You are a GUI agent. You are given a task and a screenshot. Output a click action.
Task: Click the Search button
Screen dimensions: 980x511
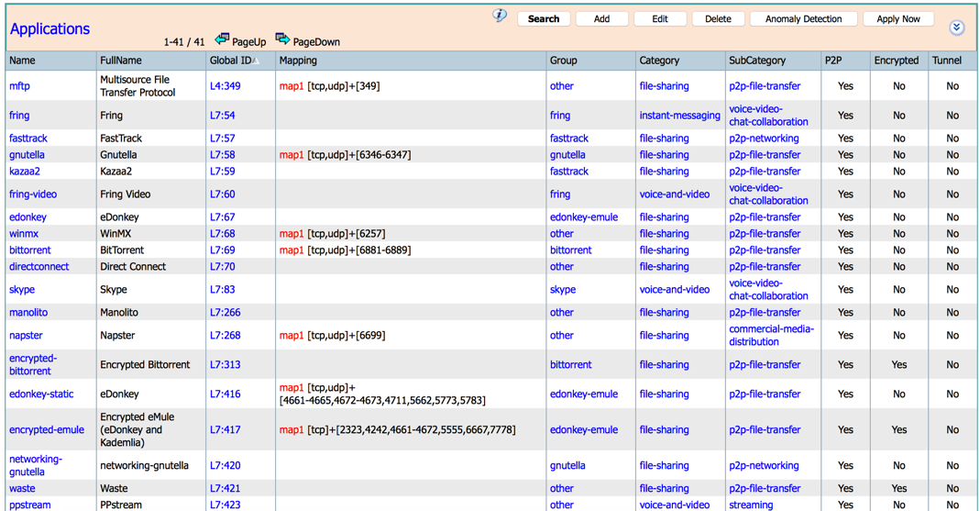click(x=543, y=18)
